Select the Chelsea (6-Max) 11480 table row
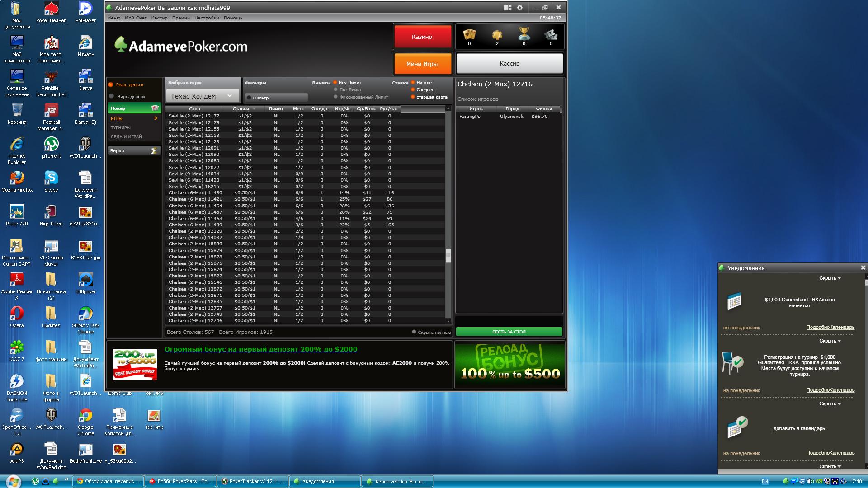 306,192
